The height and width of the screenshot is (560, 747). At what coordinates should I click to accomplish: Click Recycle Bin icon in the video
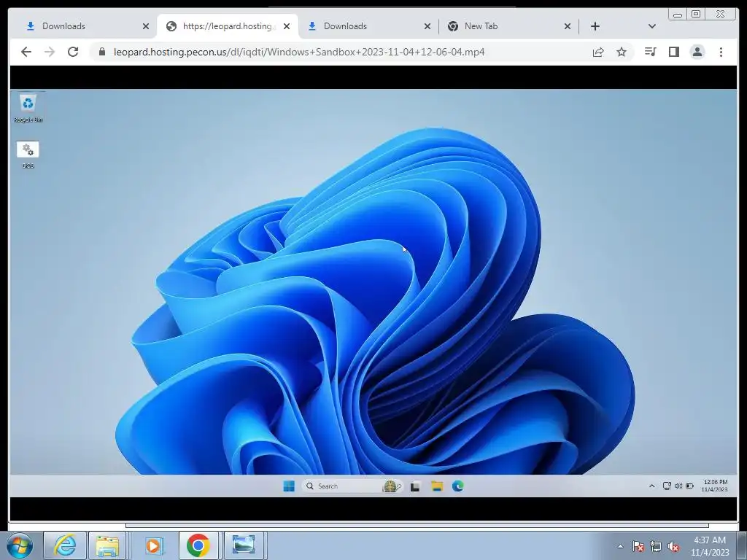tap(28, 108)
